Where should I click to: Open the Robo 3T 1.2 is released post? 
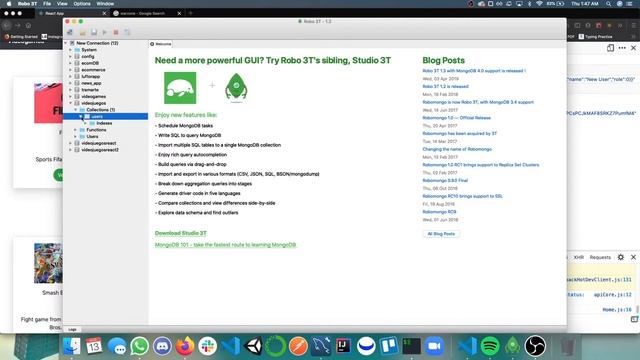coord(445,87)
